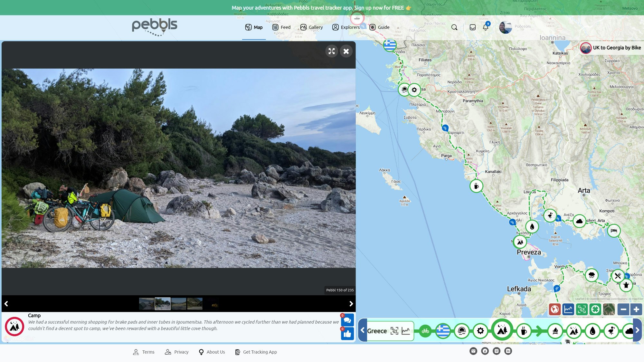
Task: Click the sign up promotional banner
Action: 321,8
